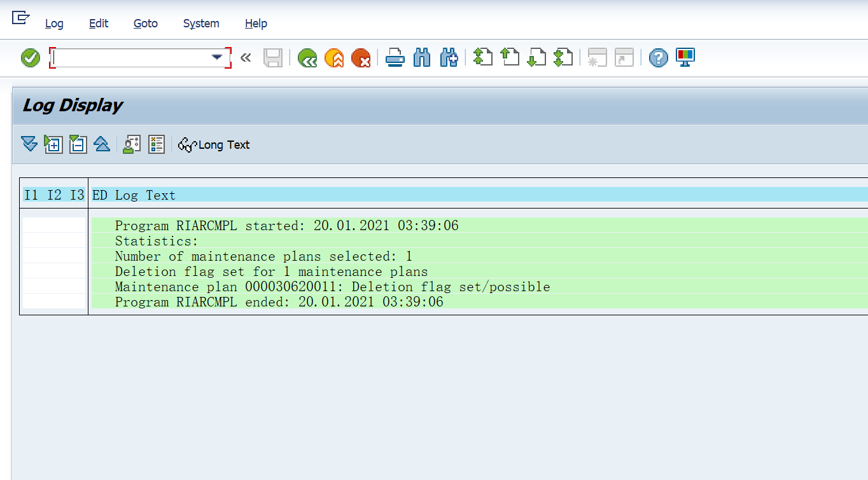Focus the transaction command input field

tap(131, 58)
